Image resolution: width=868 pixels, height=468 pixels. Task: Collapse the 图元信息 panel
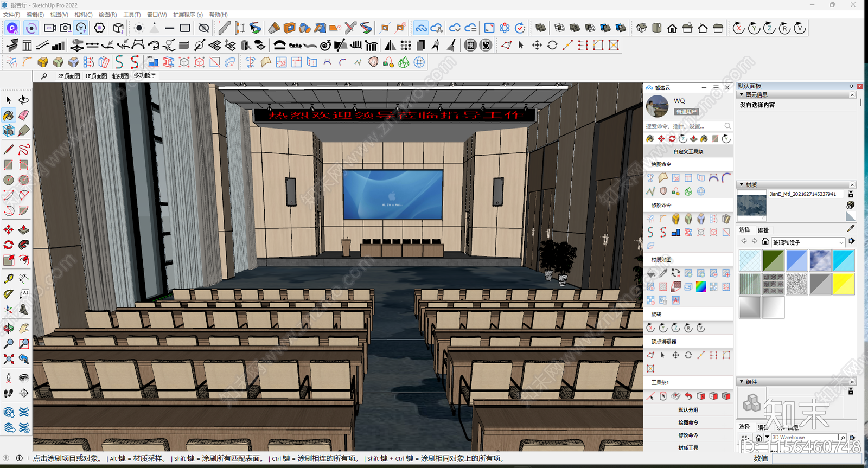click(742, 94)
